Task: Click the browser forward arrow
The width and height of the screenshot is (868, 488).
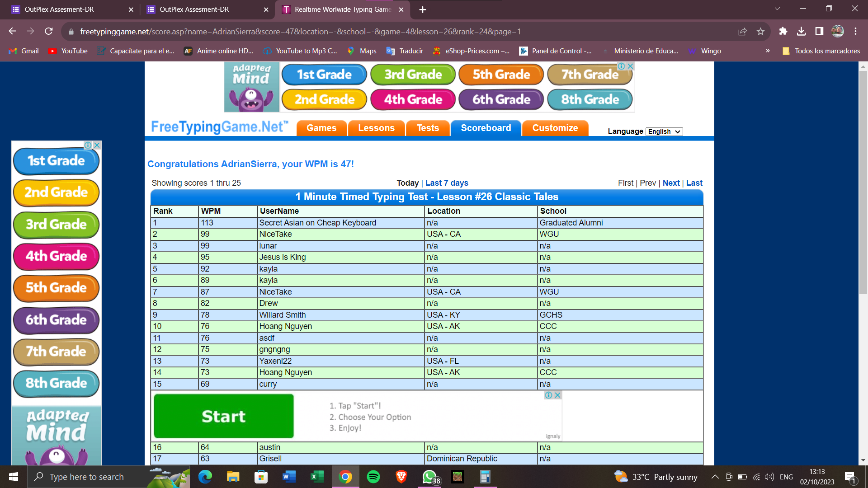Action: (30, 31)
